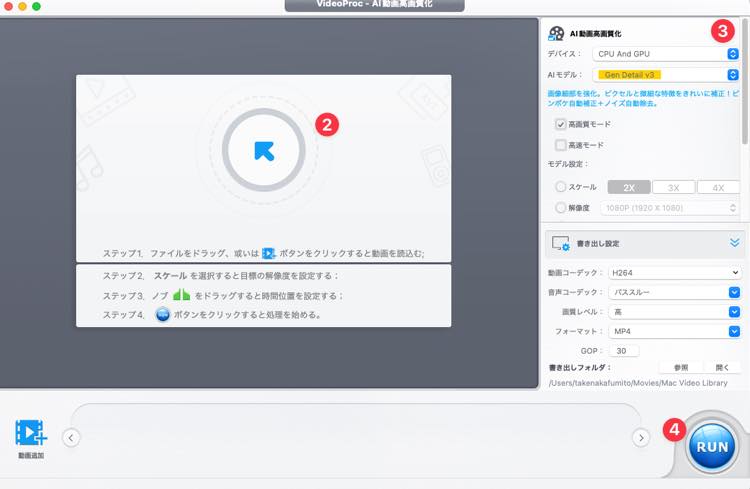Choose the 4X scale option
This screenshot has height=489, width=750.
[x=718, y=188]
